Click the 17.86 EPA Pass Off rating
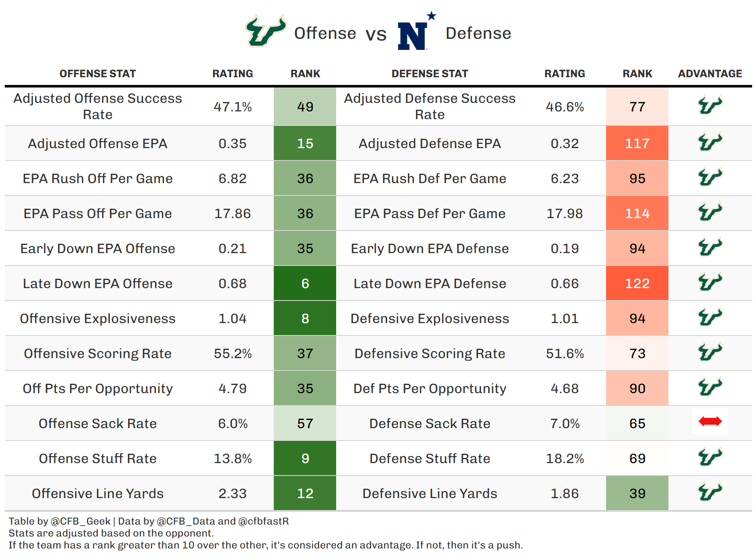This screenshot has height=560, width=756. coord(232,213)
